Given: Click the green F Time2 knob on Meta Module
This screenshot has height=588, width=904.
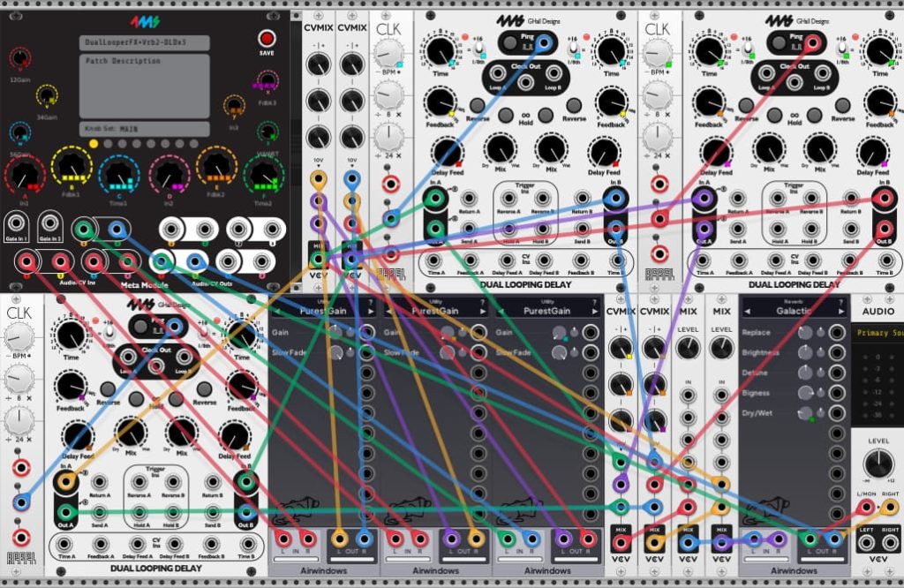Looking at the screenshot, I should (263, 174).
